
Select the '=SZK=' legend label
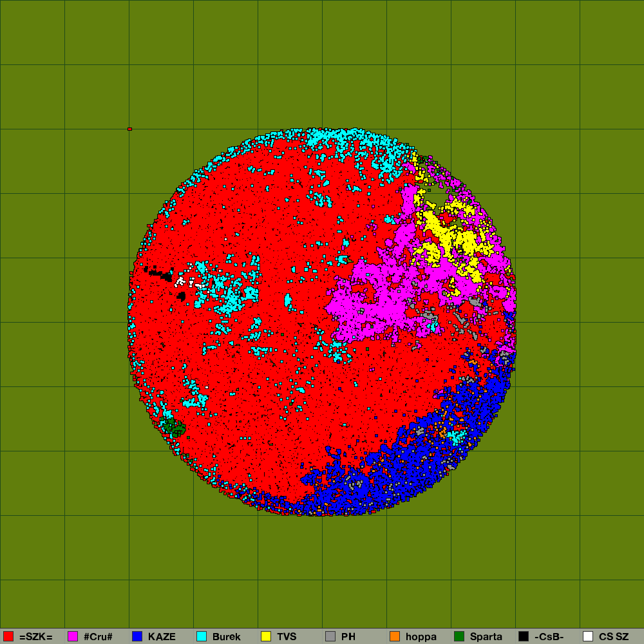pyautogui.click(x=36, y=637)
